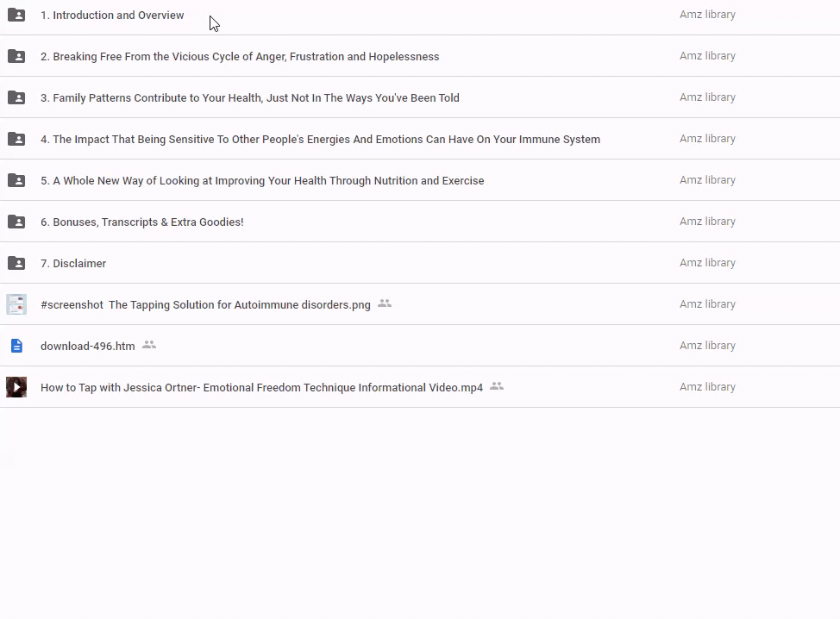Viewport: 840px width, 619px height.
Task: Click the folder icon beside 7. Disclaimer
Action: pos(16,263)
